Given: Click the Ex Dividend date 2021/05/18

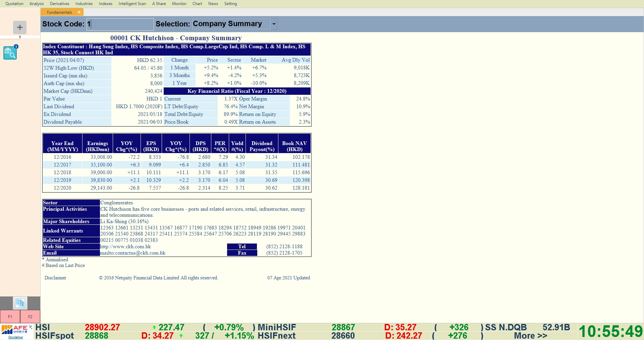Looking at the screenshot, I should [150, 114].
